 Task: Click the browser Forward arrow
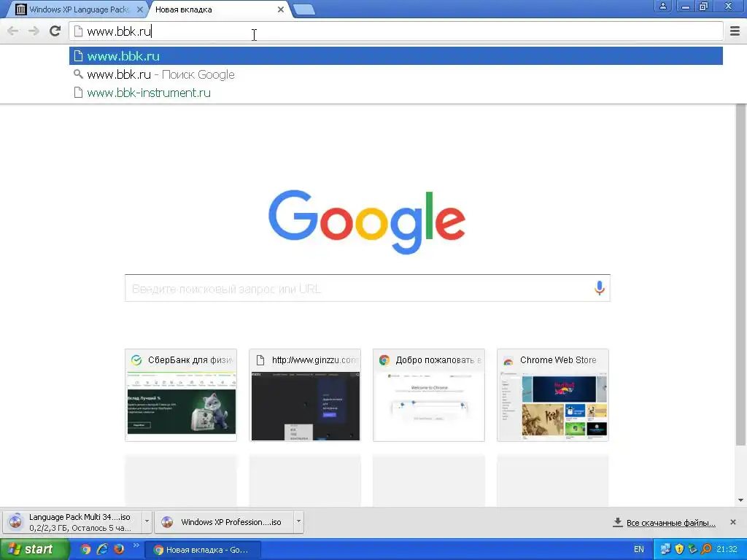pyautogui.click(x=34, y=31)
